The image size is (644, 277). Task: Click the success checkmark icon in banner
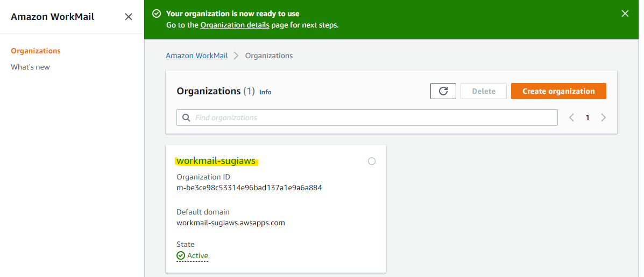(156, 13)
